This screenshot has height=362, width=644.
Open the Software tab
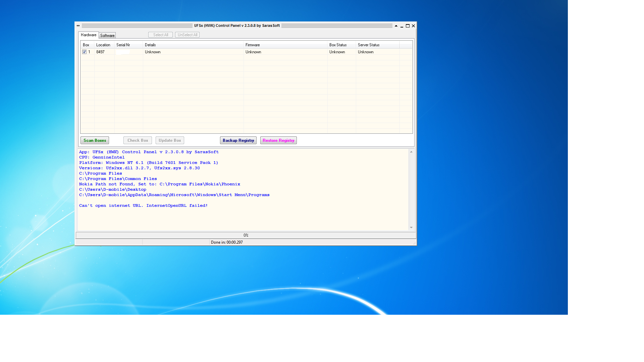pos(107,35)
